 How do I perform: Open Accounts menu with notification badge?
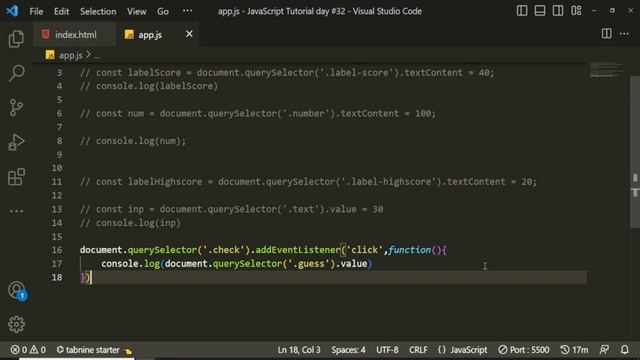tap(17, 291)
